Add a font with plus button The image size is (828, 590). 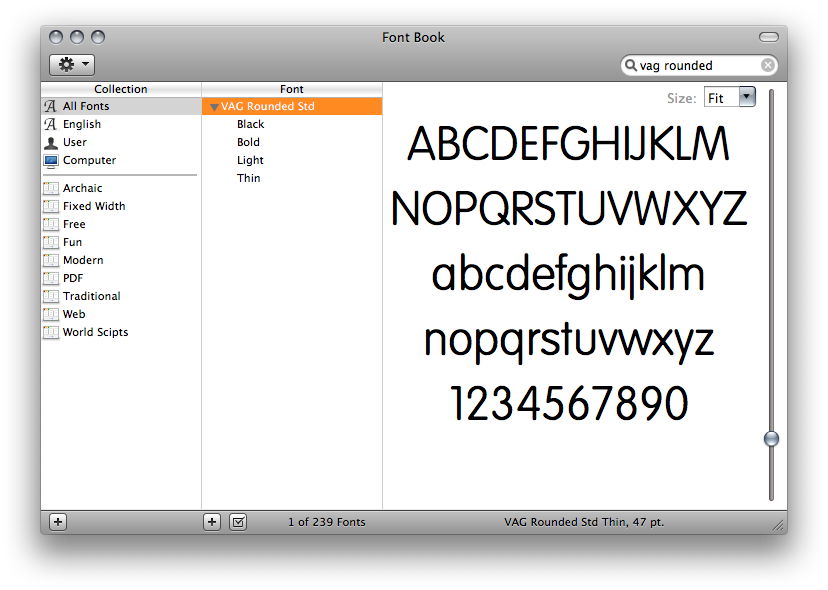(x=212, y=521)
